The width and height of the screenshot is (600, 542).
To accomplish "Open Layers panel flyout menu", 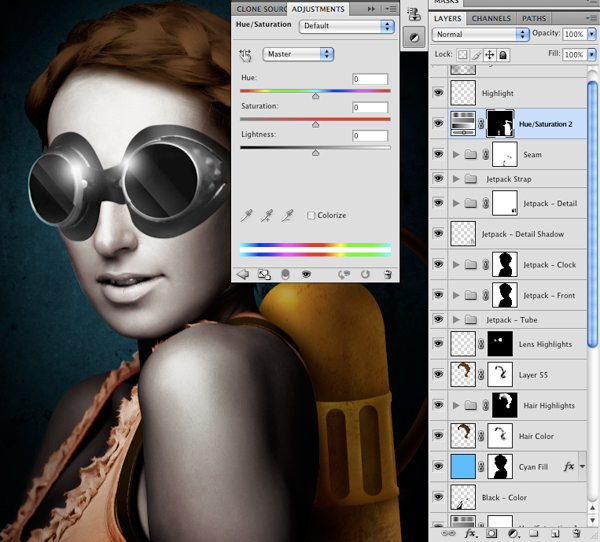I will [x=592, y=18].
